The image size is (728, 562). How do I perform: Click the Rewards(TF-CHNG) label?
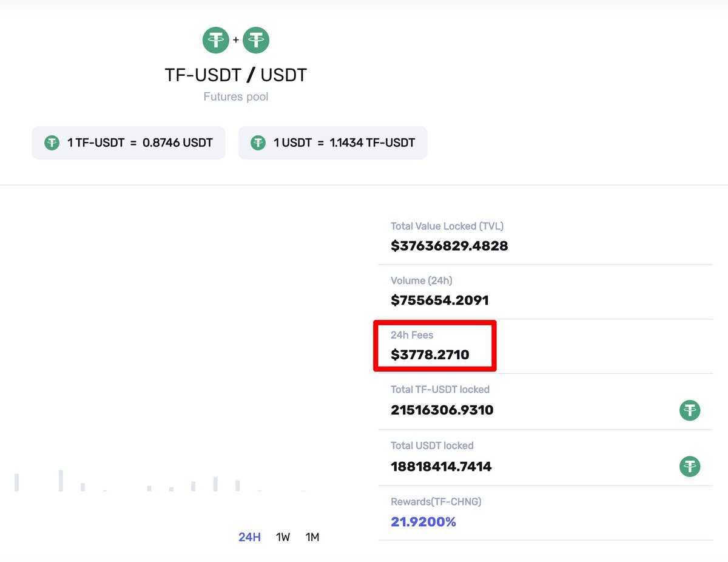coord(436,502)
